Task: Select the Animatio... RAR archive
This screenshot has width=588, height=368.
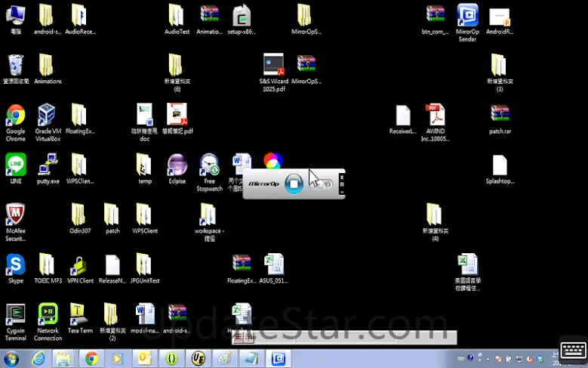Action: (209, 19)
